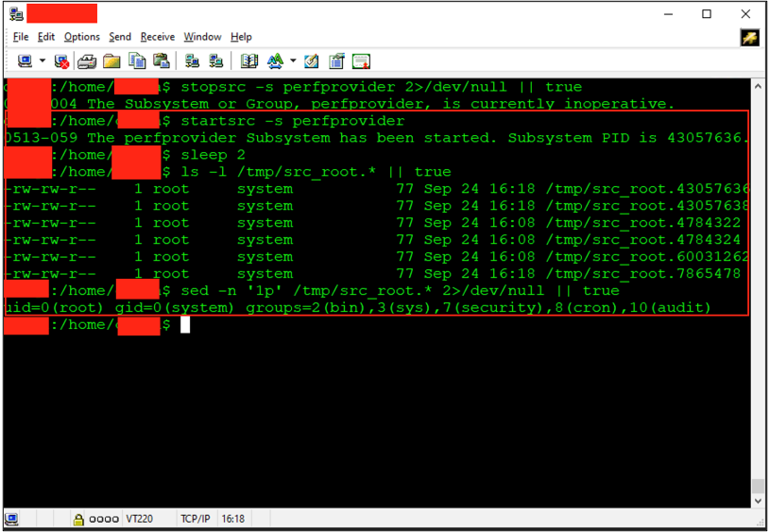
Task: Click the terminal cursor at the prompt
Action: [186, 324]
